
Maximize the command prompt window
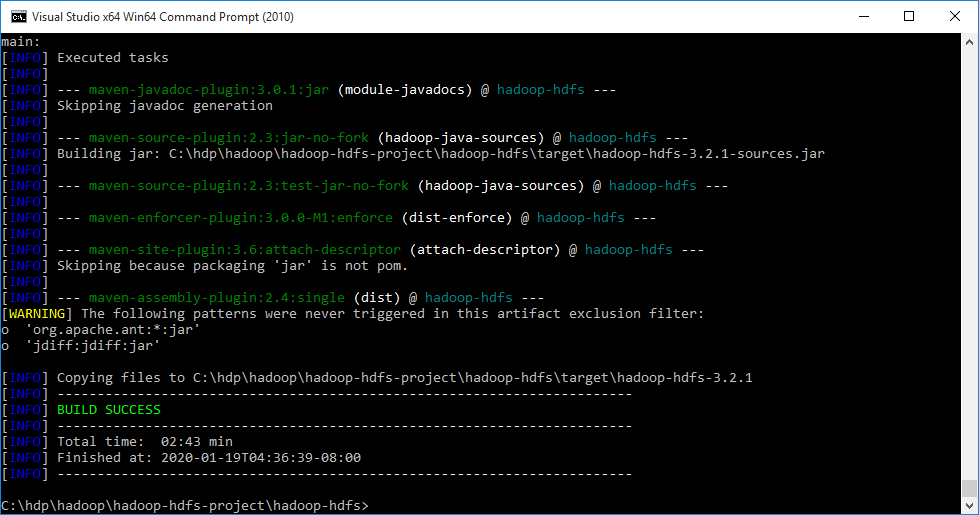909,17
